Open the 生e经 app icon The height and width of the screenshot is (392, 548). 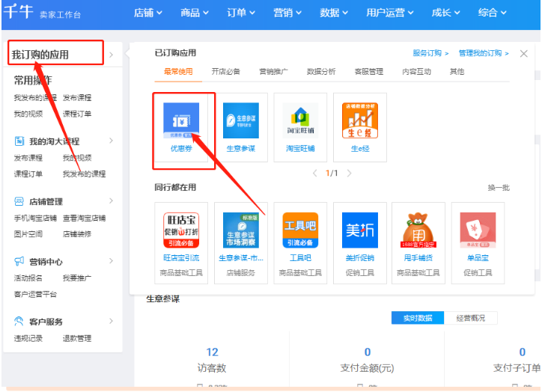point(360,120)
